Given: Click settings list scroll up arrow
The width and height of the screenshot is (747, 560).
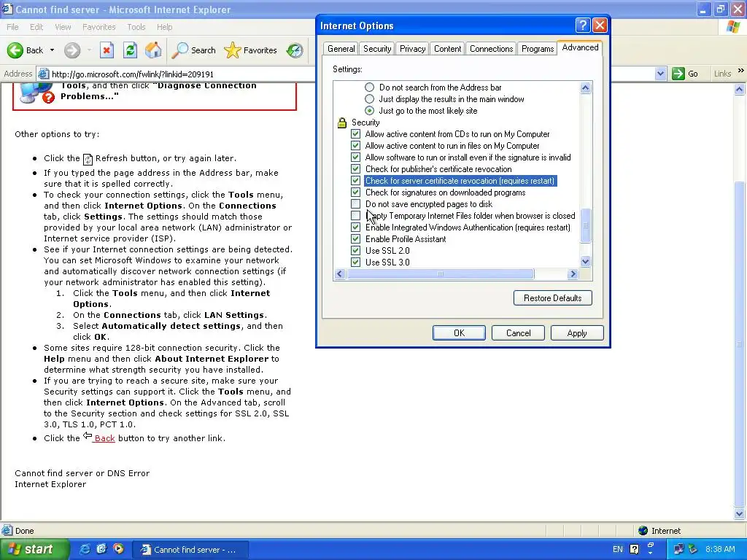Looking at the screenshot, I should pyautogui.click(x=586, y=87).
